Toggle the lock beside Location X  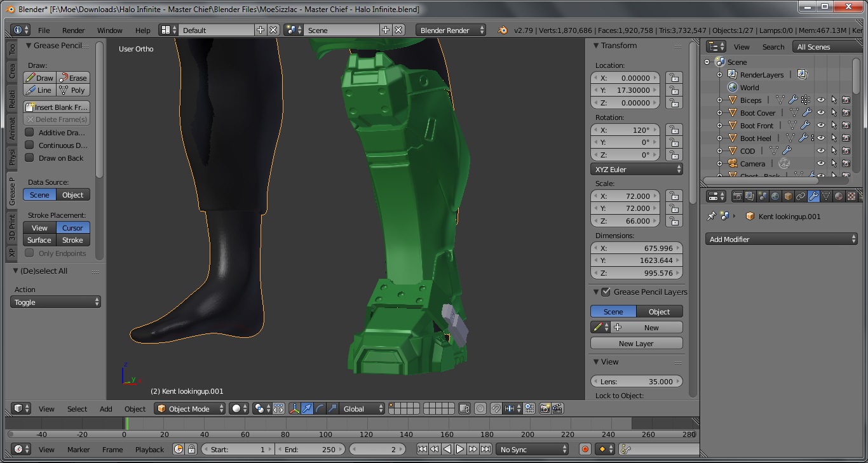(674, 77)
